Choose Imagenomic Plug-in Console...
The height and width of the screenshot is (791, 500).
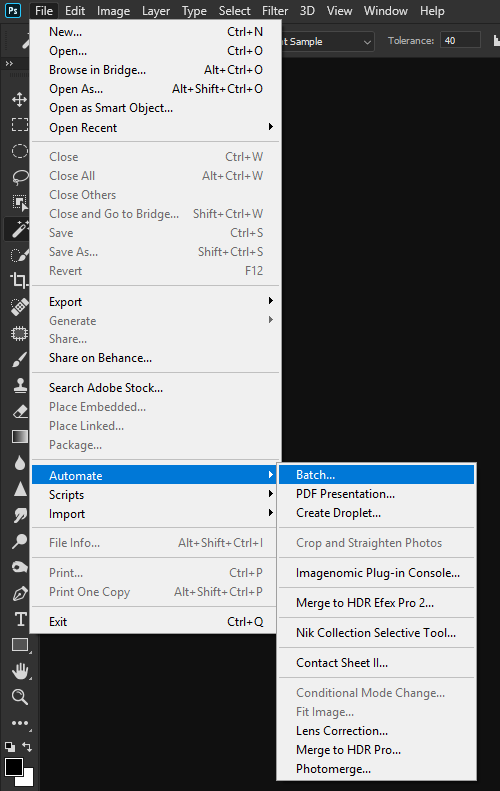[x=376, y=573]
